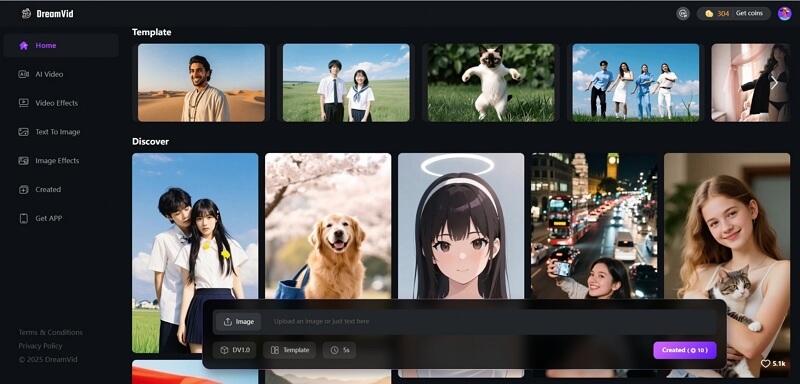The width and height of the screenshot is (800, 384).
Task: Click the Video Effects play icon
Action: pos(23,103)
